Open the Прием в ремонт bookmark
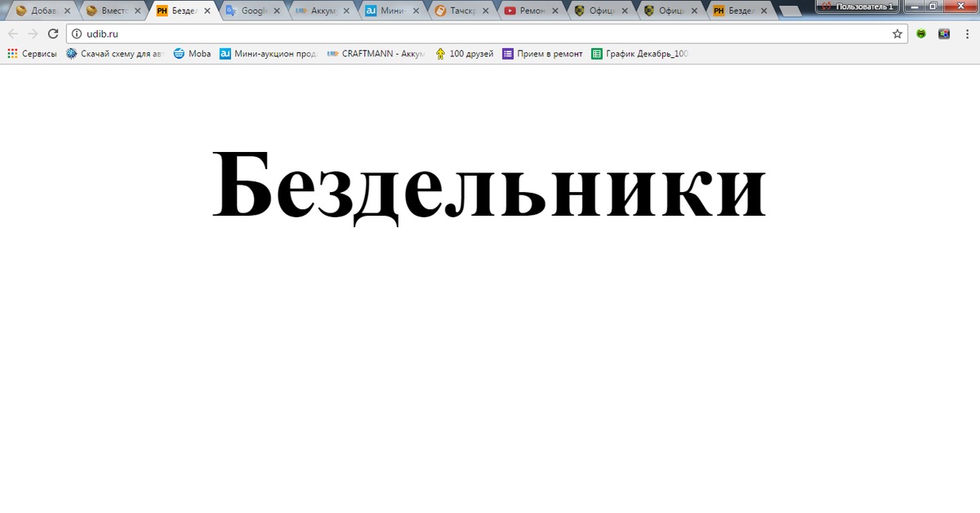 (542, 54)
